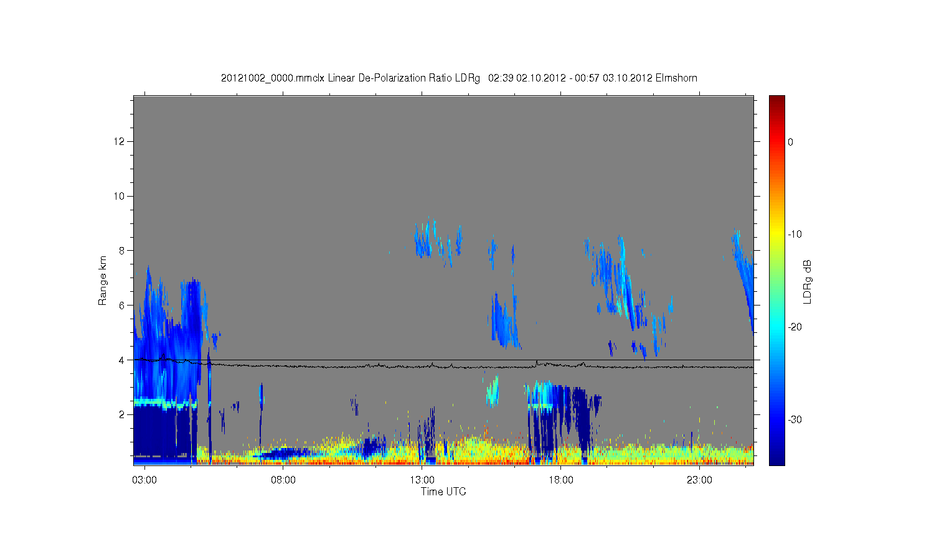934x560 pixels.
Task: Click the 'Time UTC' x-axis label
Action: pyautogui.click(x=443, y=492)
